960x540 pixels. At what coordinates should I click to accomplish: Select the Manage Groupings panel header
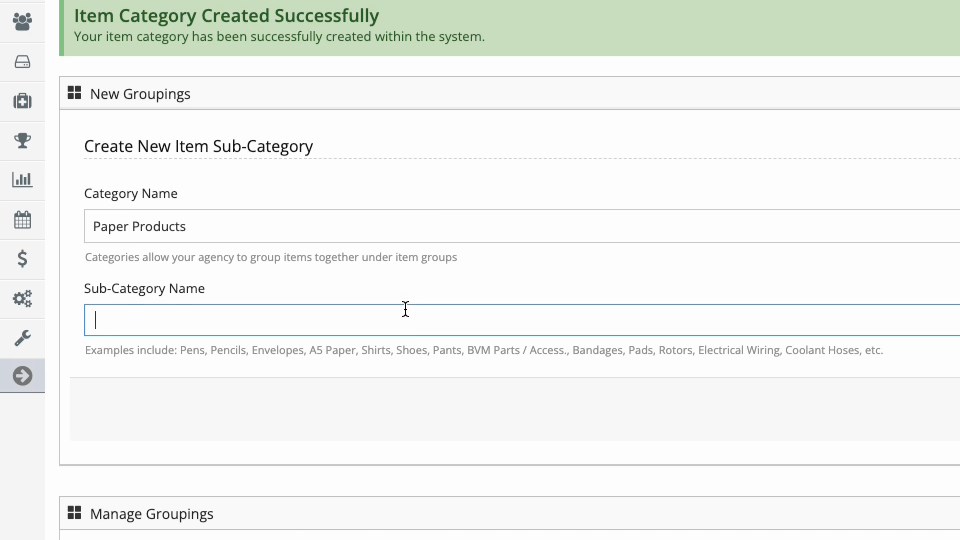click(x=509, y=514)
